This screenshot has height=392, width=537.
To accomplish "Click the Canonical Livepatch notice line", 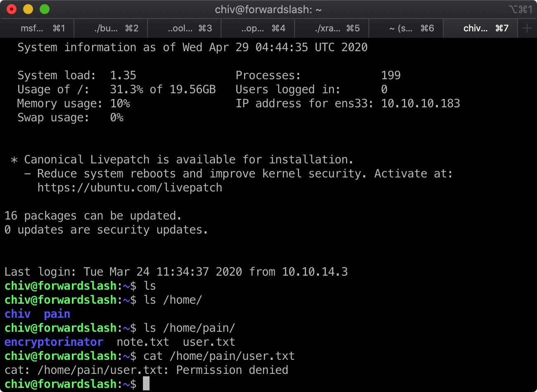I will 182,160.
